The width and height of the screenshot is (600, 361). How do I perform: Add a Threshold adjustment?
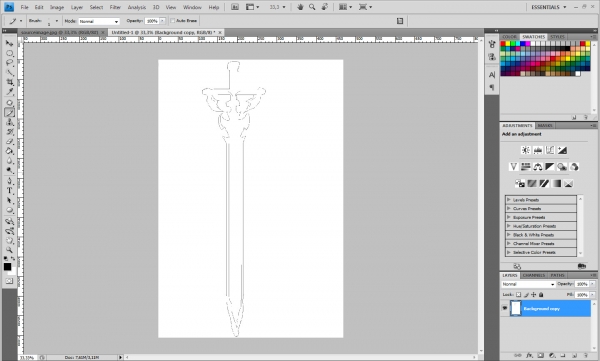[x=544, y=184]
